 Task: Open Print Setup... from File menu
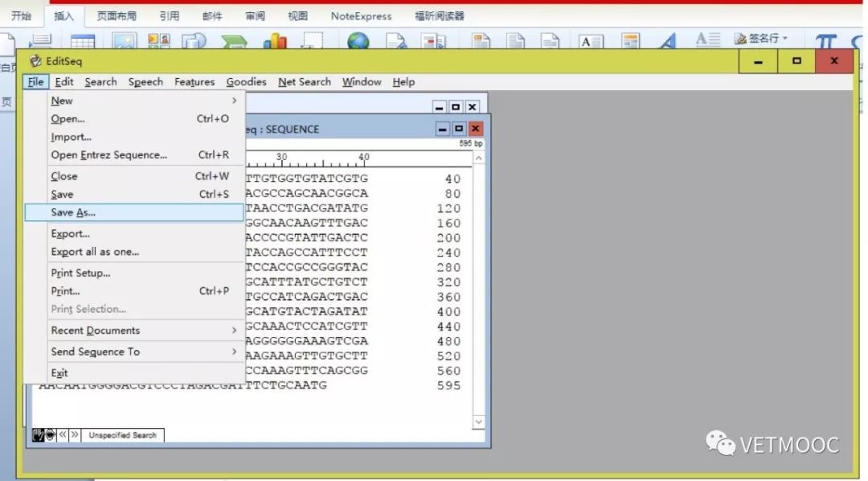tap(134, 273)
